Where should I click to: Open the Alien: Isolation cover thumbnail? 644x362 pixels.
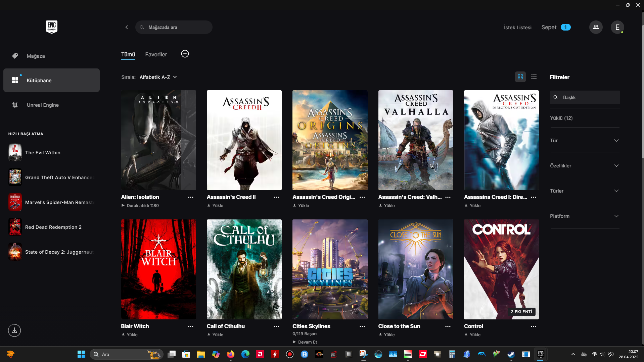click(x=158, y=140)
